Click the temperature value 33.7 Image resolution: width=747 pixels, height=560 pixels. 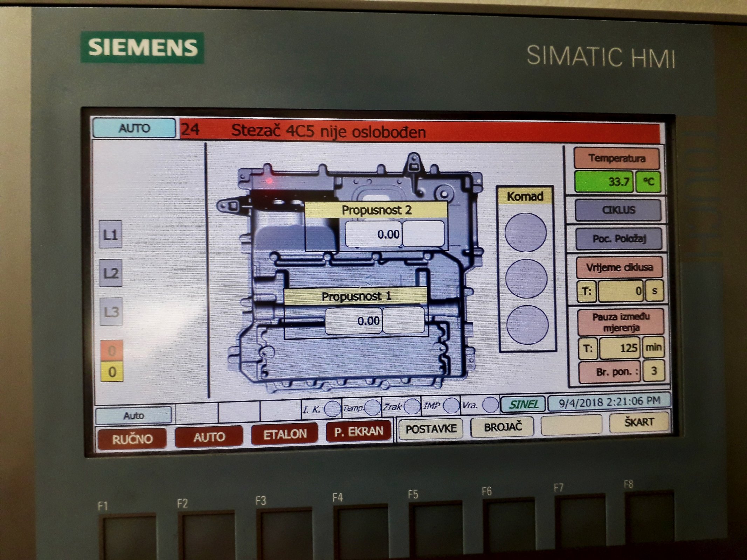(604, 182)
